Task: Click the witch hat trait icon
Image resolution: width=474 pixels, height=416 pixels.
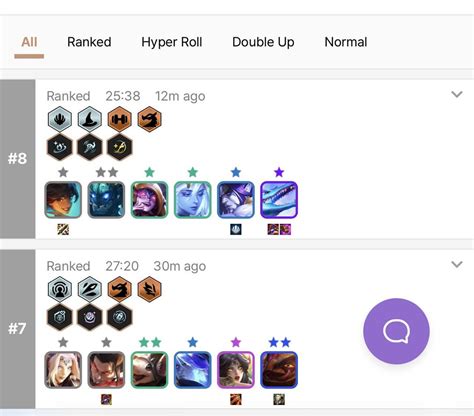Action: (89, 119)
